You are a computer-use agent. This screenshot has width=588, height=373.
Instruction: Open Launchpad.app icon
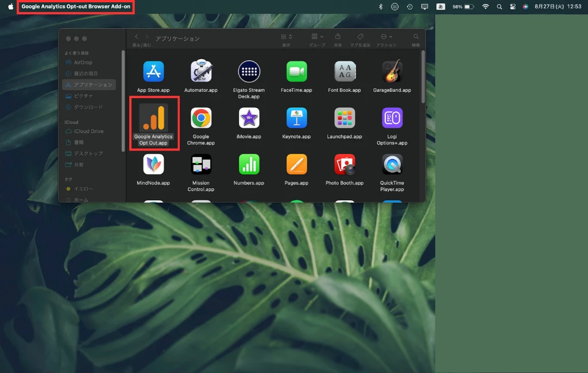(x=345, y=118)
